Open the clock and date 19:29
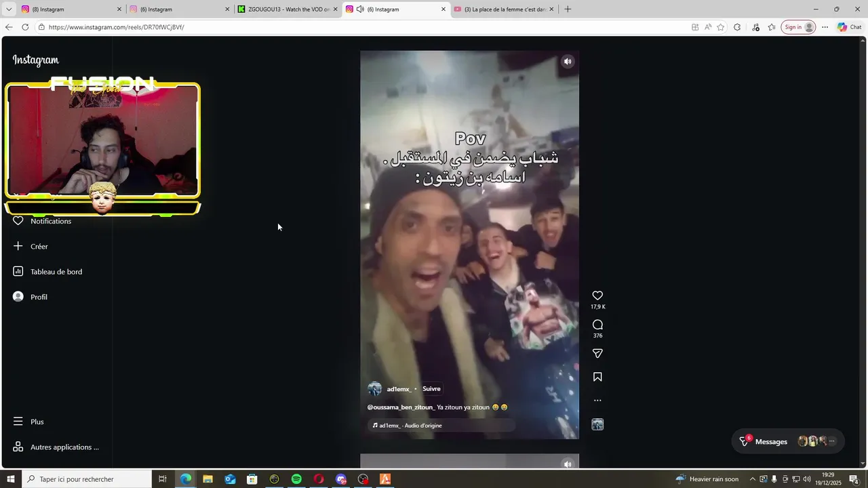 (828, 479)
